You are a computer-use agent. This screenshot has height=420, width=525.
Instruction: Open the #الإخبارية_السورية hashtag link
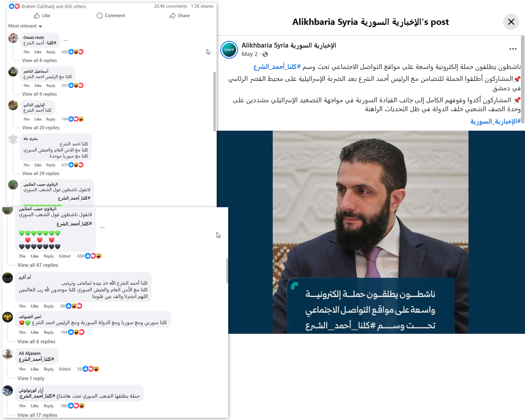[x=496, y=121]
